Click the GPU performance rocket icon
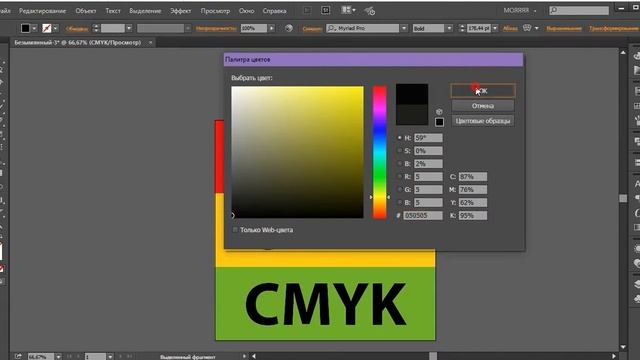Image resolution: width=640 pixels, height=360 pixels. tap(370, 11)
